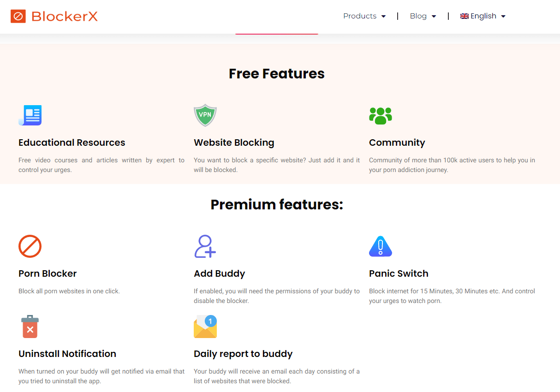Screen dimensions: 560x392
Task: Click the Daily report envelope icon
Action: 205,327
